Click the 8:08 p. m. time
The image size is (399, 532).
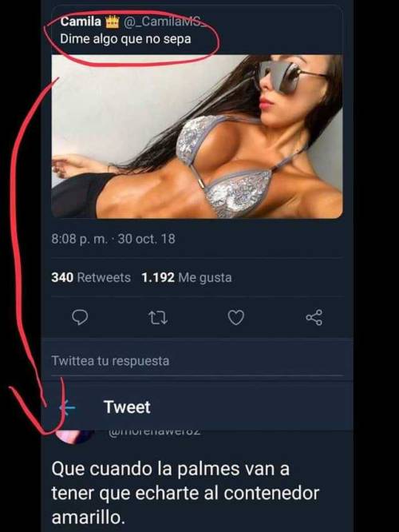coord(79,239)
